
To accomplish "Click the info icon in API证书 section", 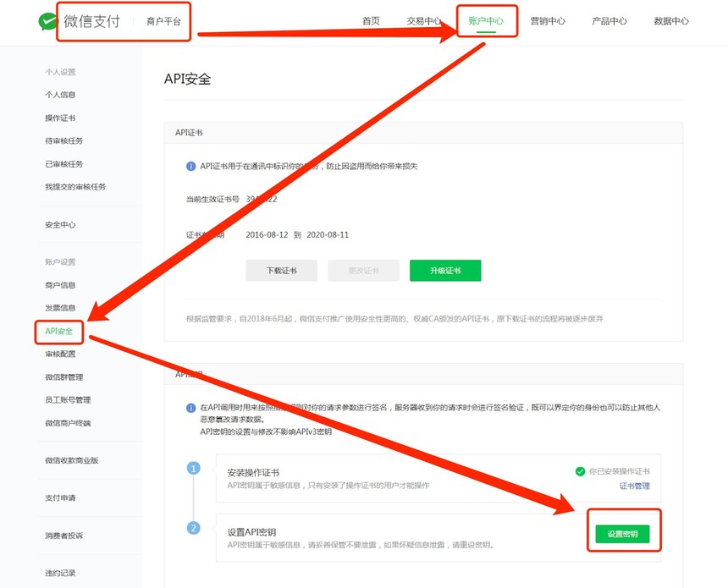I will click(190, 166).
